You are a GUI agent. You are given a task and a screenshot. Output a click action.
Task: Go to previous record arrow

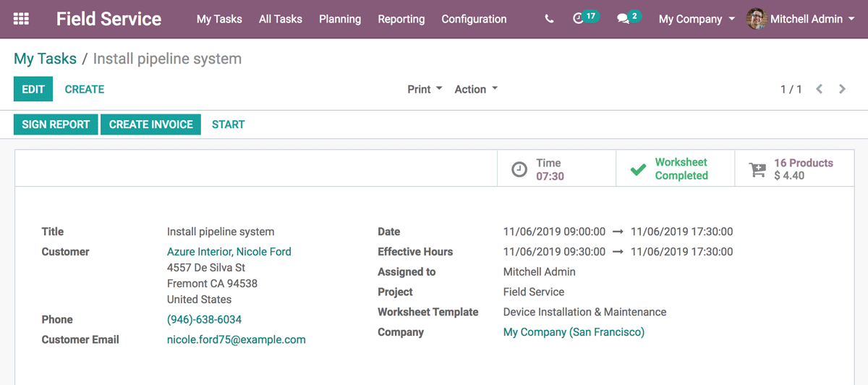pyautogui.click(x=820, y=89)
